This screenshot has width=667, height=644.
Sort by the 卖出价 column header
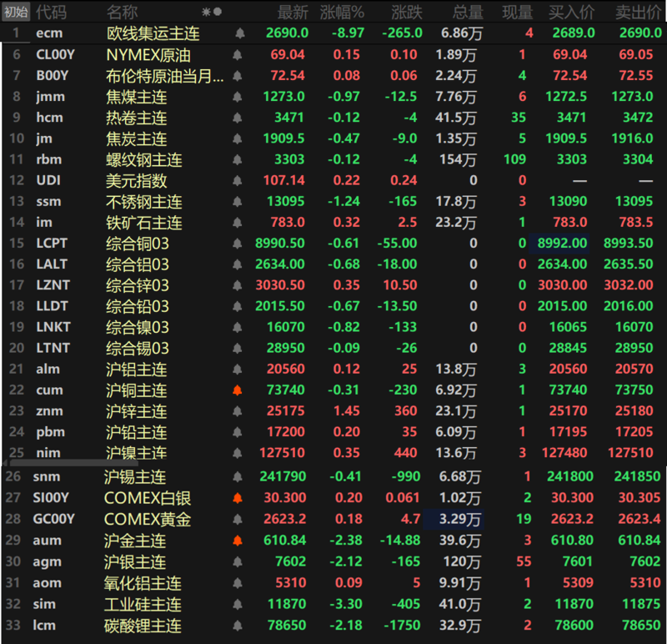[638, 13]
